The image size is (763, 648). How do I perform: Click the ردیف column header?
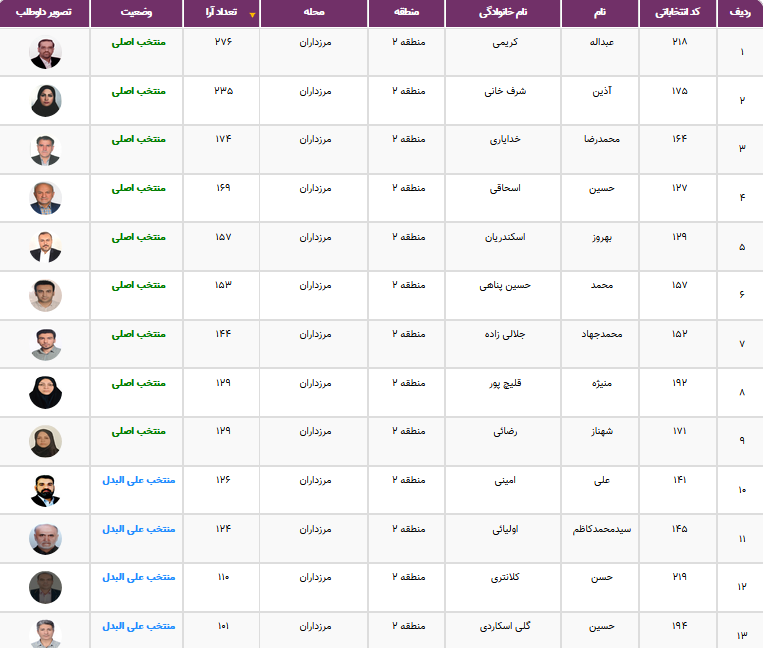coord(740,13)
